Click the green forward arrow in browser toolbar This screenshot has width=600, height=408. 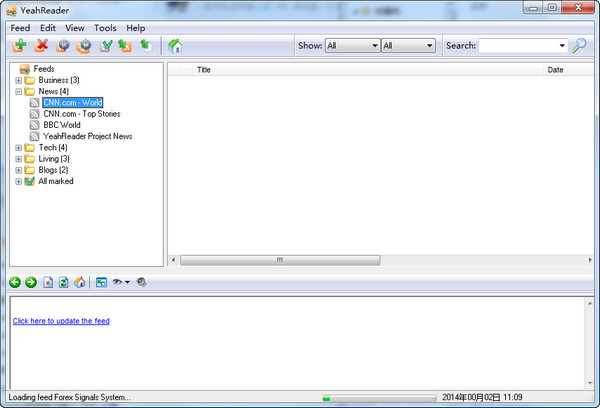[x=31, y=282]
